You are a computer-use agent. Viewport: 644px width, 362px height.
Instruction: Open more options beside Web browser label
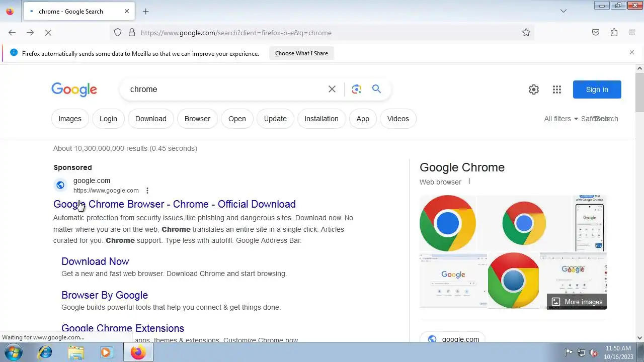point(469,182)
